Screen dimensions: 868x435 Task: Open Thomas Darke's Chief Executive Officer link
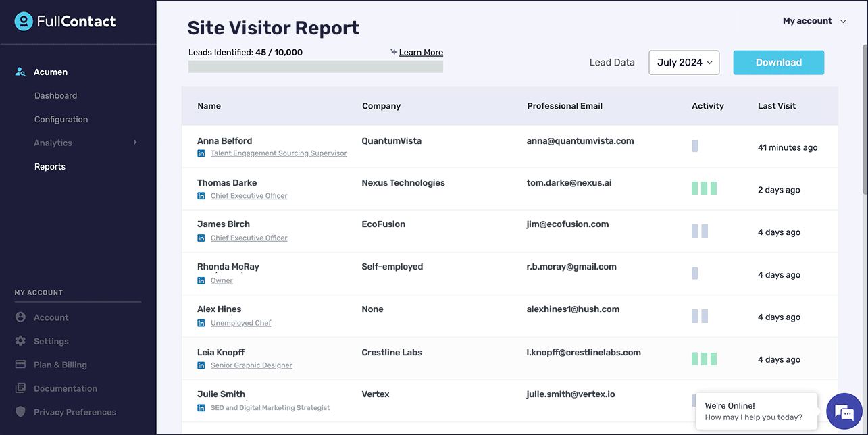pos(249,196)
